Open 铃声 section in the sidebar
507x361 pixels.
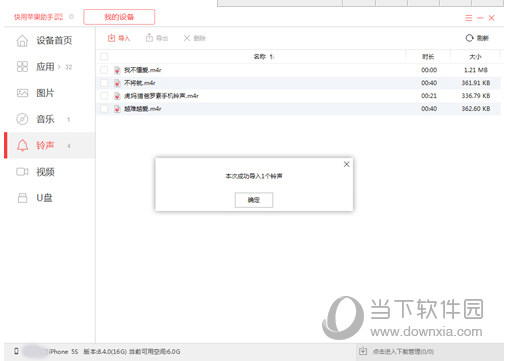[50, 145]
